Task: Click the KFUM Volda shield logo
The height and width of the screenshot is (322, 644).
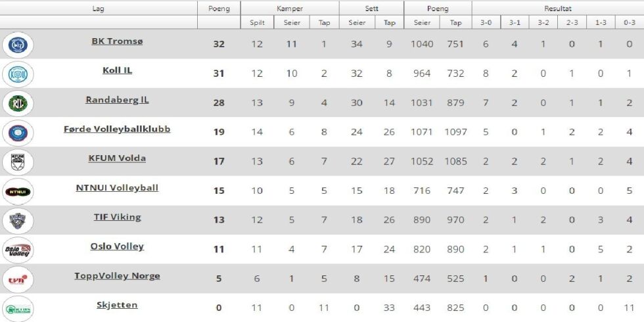Action: tap(18, 162)
